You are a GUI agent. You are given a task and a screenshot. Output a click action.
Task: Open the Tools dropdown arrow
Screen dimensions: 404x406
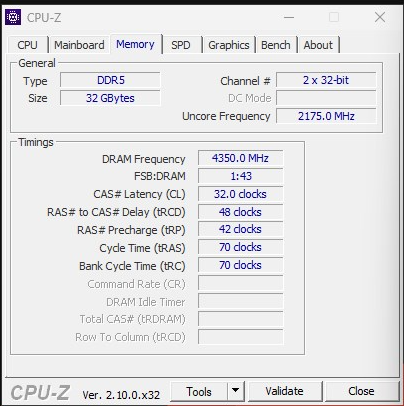coord(236,391)
